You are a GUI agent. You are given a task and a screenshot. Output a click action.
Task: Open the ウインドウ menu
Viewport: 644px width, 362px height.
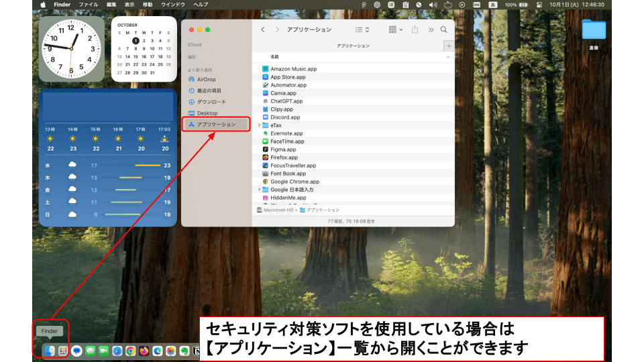172,4
